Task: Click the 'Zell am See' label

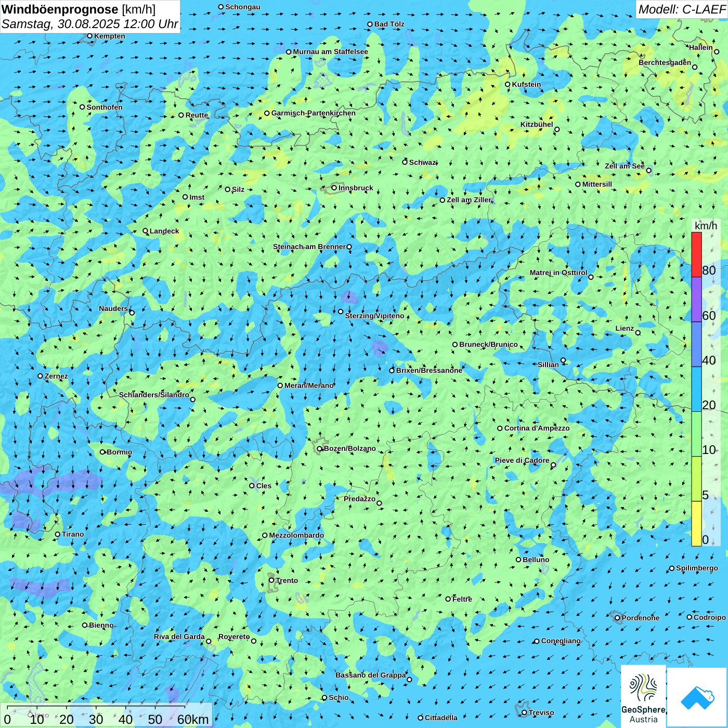Action: point(625,166)
